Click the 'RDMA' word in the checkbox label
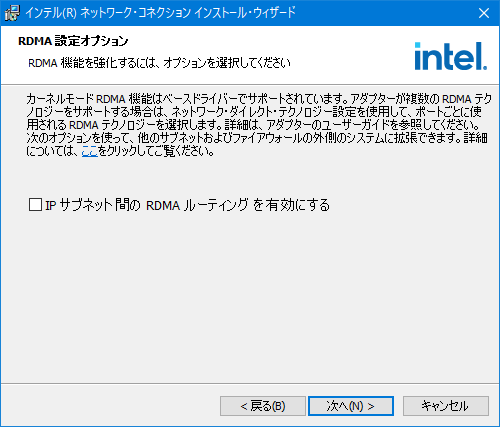 (x=163, y=205)
